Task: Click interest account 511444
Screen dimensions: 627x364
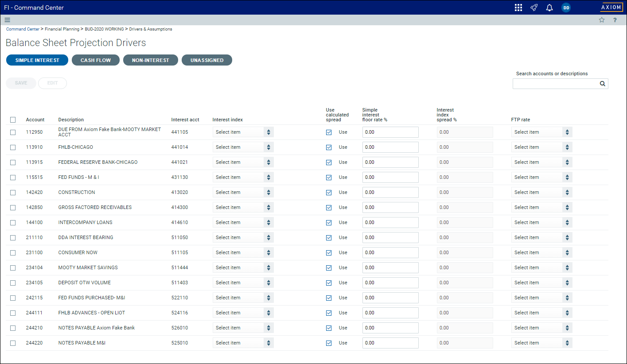Action: pos(179,267)
